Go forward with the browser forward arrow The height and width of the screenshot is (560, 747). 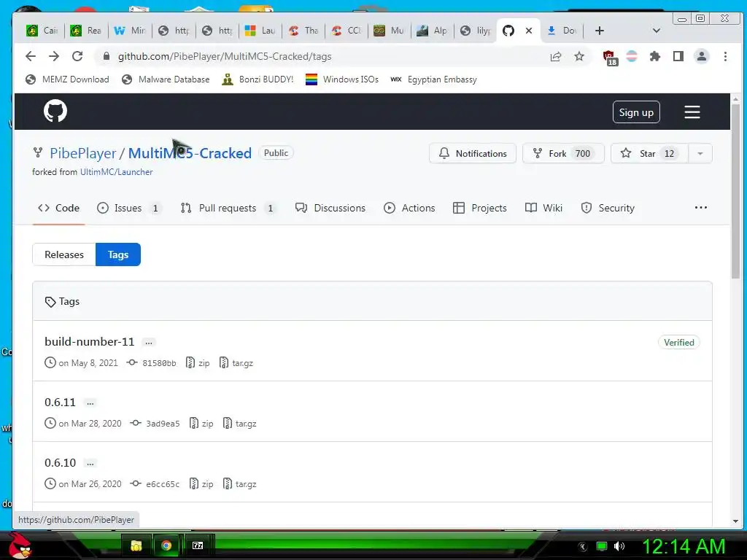54,56
